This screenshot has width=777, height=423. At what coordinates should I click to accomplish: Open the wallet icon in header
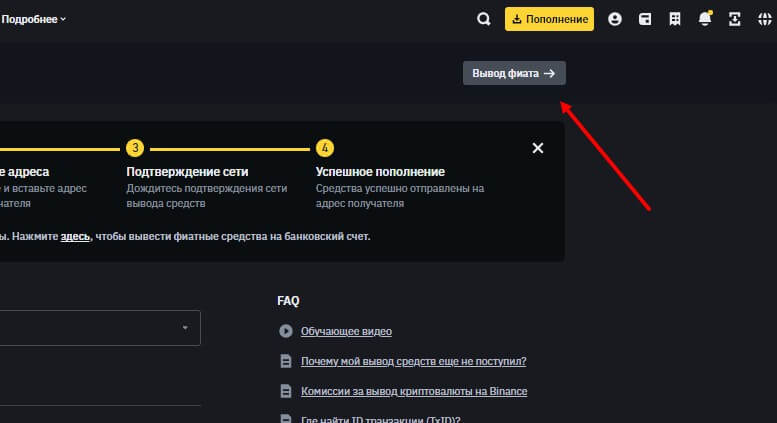[645, 19]
